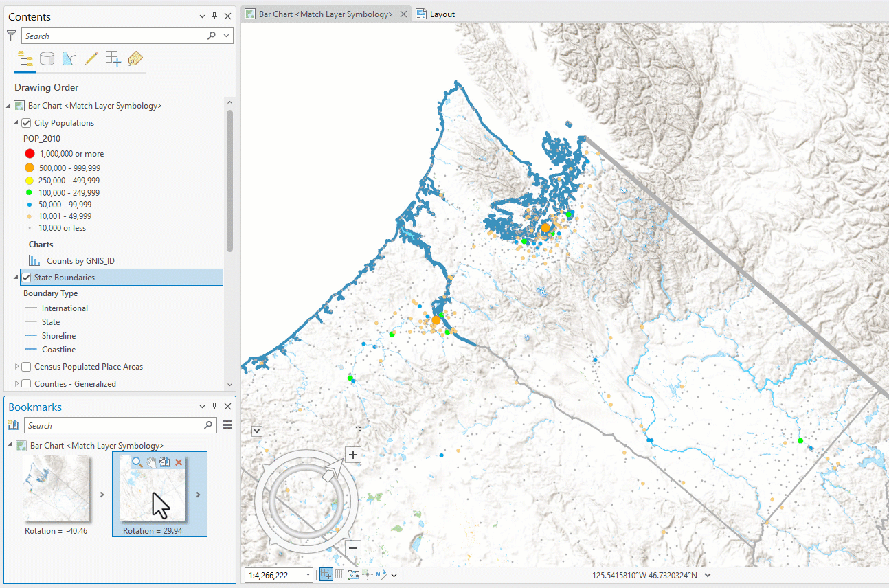This screenshot has width=889, height=588.
Task: Delete the Rotation = 29.94 bookmark
Action: 178,462
